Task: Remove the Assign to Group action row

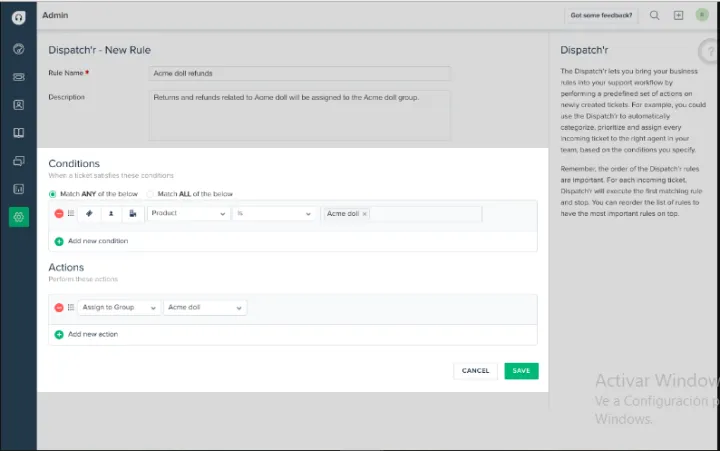Action: coord(59,308)
